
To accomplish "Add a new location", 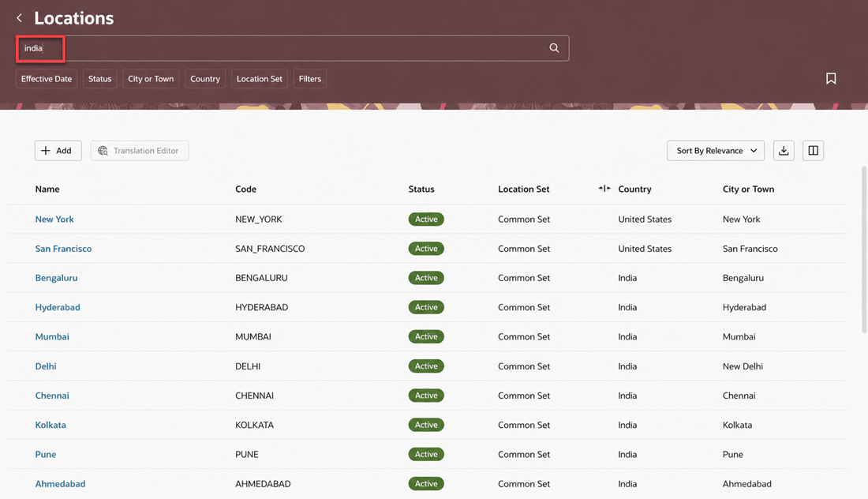I will pyautogui.click(x=58, y=151).
